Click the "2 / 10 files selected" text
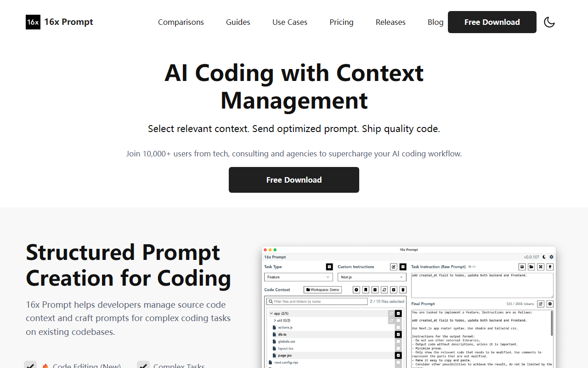 point(387,302)
